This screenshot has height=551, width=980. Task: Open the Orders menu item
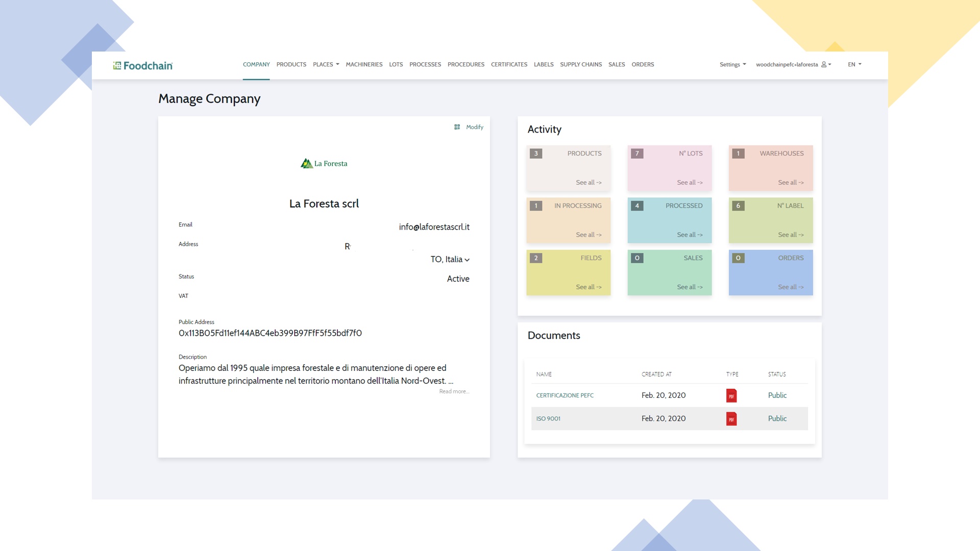tap(643, 64)
